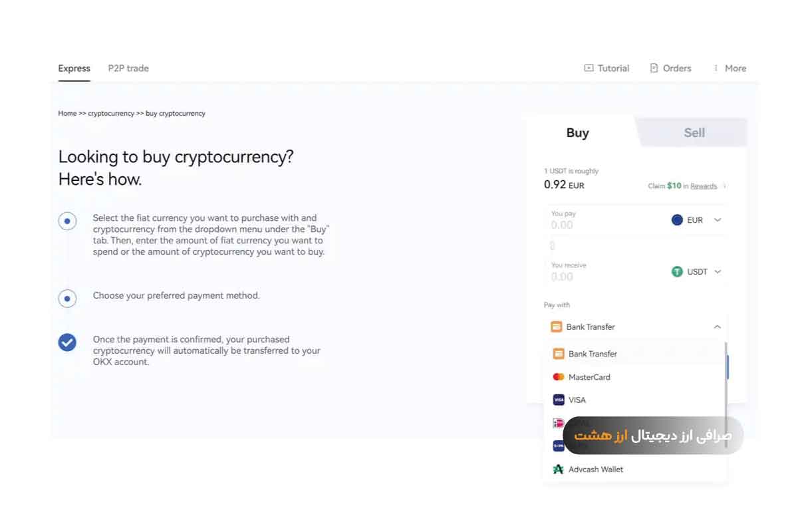Click the Advcash Wallet logo icon
The width and height of the screenshot is (798, 532).
(x=559, y=469)
